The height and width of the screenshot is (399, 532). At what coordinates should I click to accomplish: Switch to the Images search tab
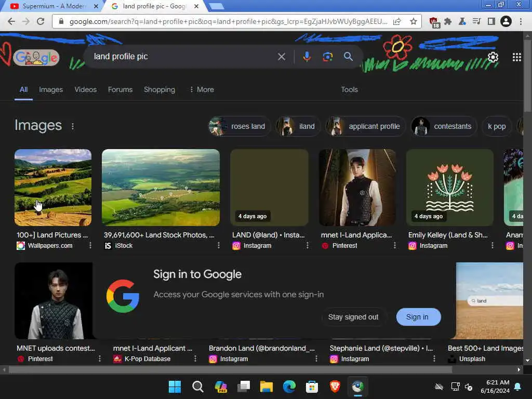point(51,89)
